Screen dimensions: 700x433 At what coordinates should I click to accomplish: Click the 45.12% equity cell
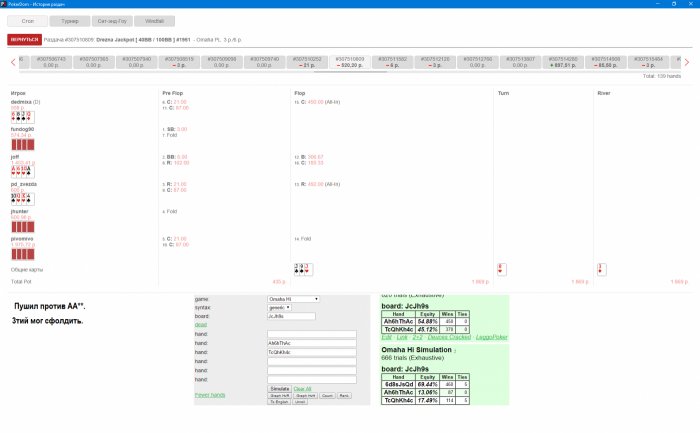(427, 329)
